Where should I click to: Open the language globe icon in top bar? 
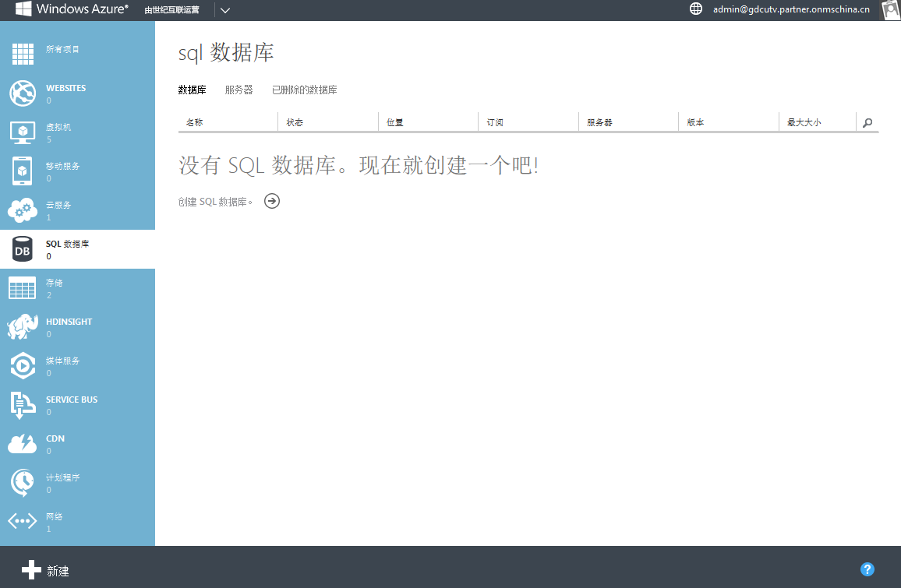(696, 9)
